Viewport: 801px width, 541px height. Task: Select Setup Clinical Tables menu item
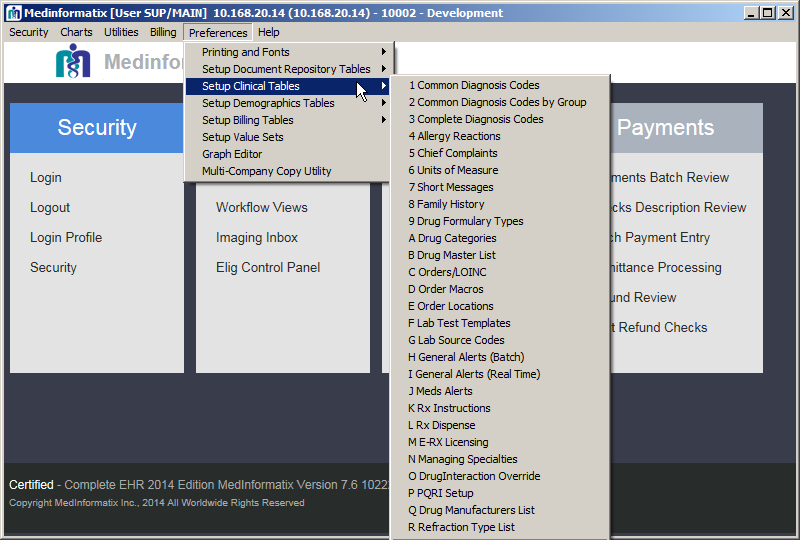click(289, 86)
